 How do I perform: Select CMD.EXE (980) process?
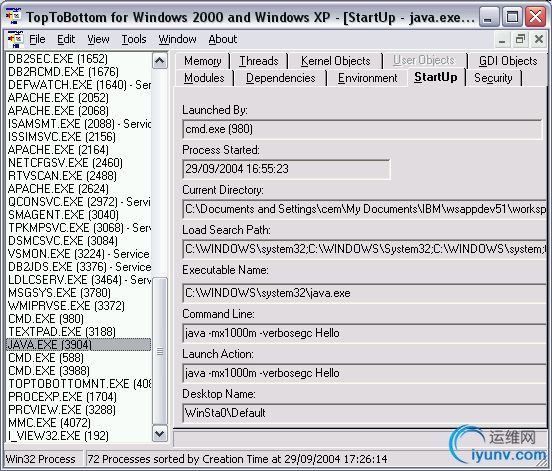tap(46, 319)
